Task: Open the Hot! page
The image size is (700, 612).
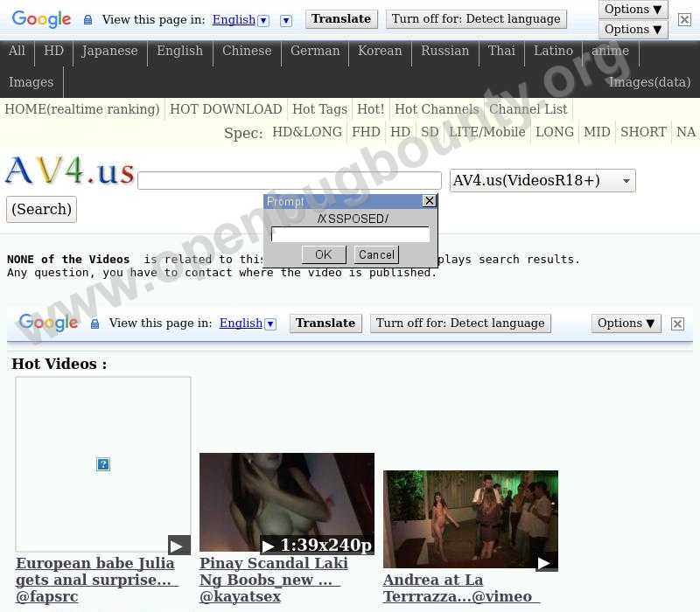Action: pyautogui.click(x=370, y=108)
